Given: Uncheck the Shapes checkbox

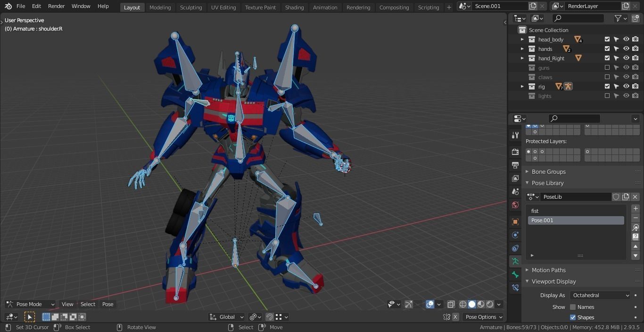Looking at the screenshot, I should 573,317.
